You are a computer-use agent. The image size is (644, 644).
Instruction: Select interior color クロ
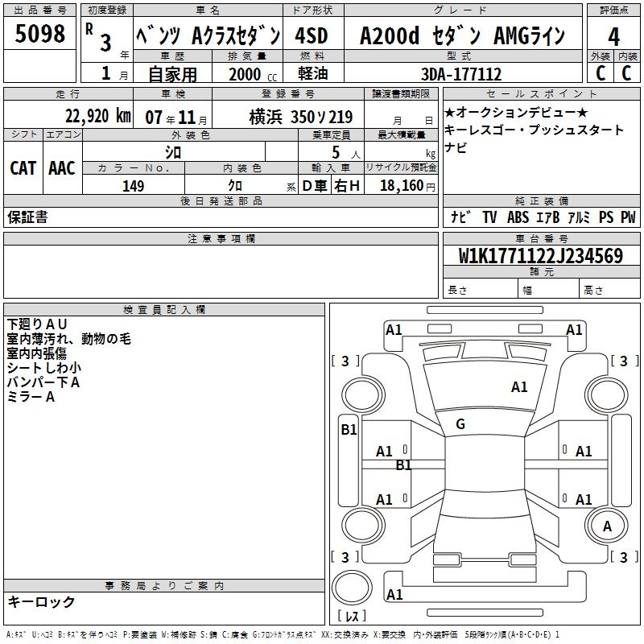tap(235, 186)
